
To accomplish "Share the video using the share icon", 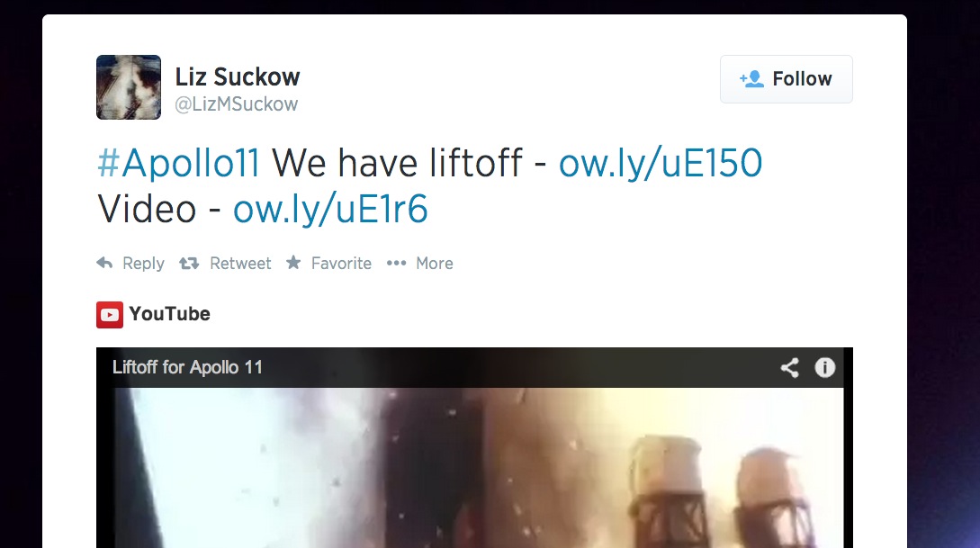I will tap(790, 367).
